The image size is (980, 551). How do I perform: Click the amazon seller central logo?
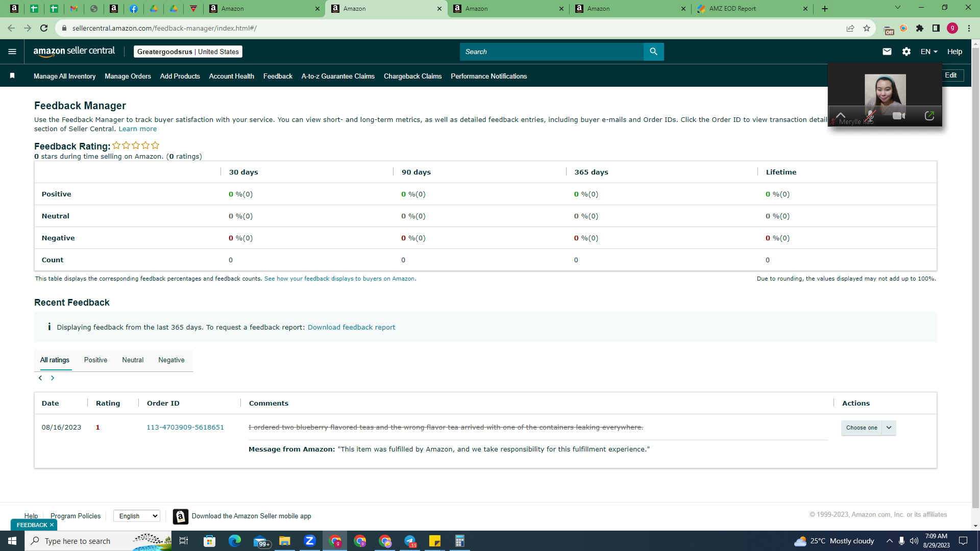pyautogui.click(x=74, y=52)
